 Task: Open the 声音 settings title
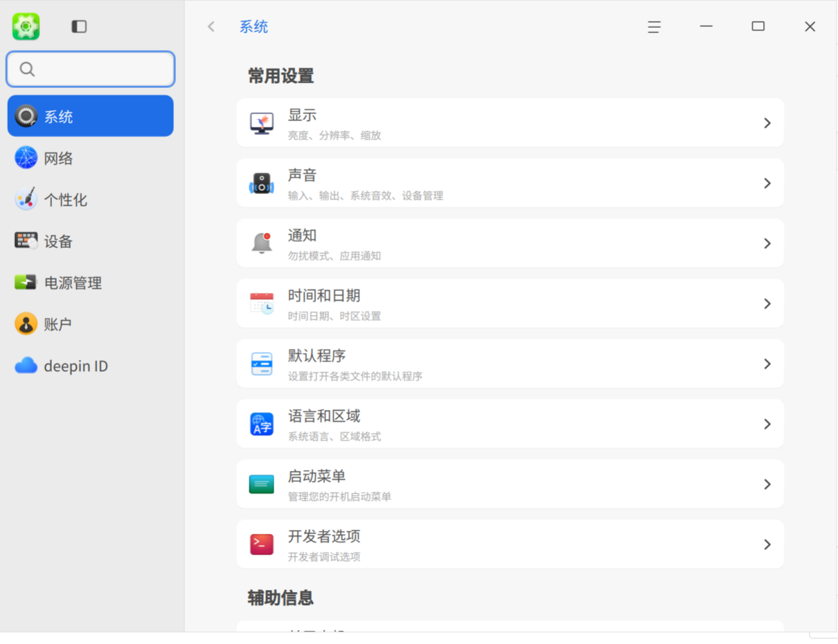(303, 175)
